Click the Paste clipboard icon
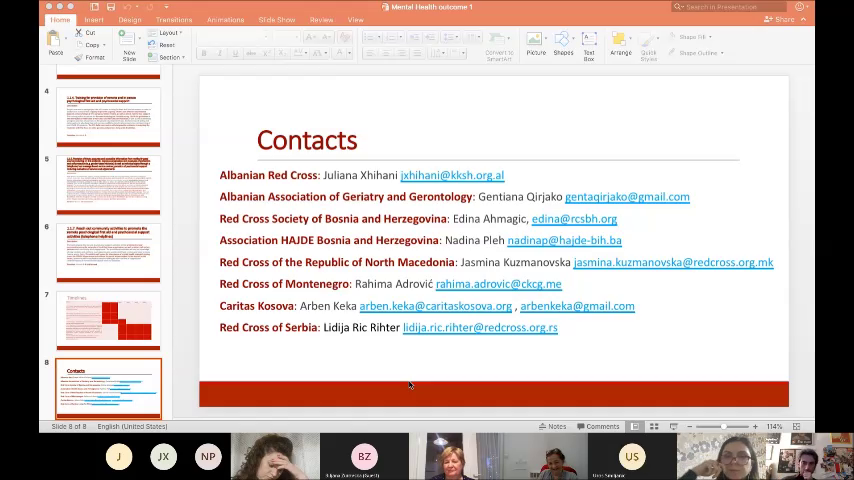 [54, 39]
